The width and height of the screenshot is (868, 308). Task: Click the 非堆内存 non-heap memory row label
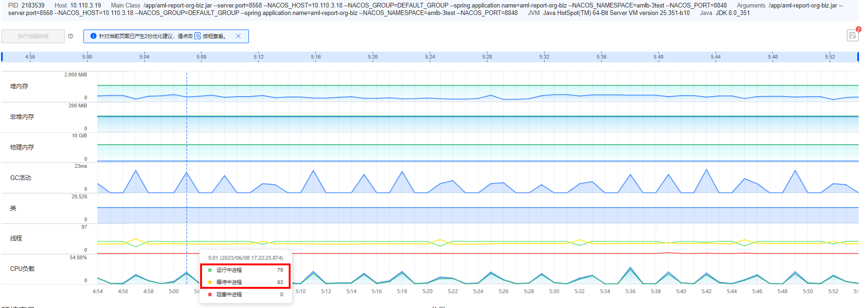point(22,117)
